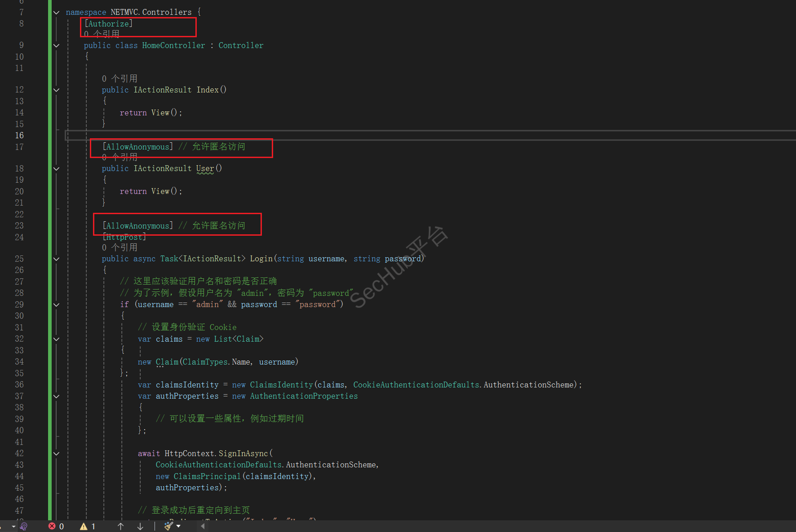The width and height of the screenshot is (796, 532).
Task: Click the username parameter in Login signature
Action: pyautogui.click(x=326, y=259)
